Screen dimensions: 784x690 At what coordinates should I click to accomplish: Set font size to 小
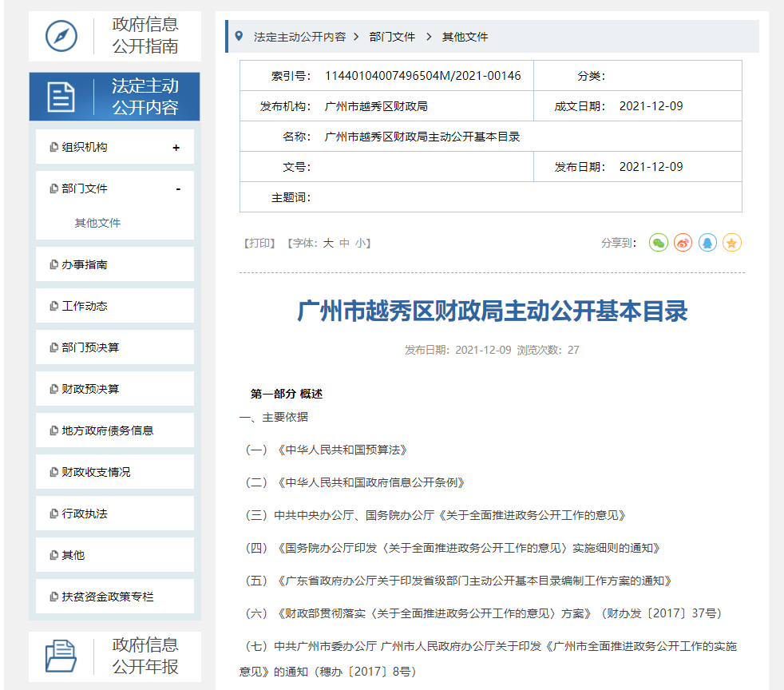click(x=361, y=244)
